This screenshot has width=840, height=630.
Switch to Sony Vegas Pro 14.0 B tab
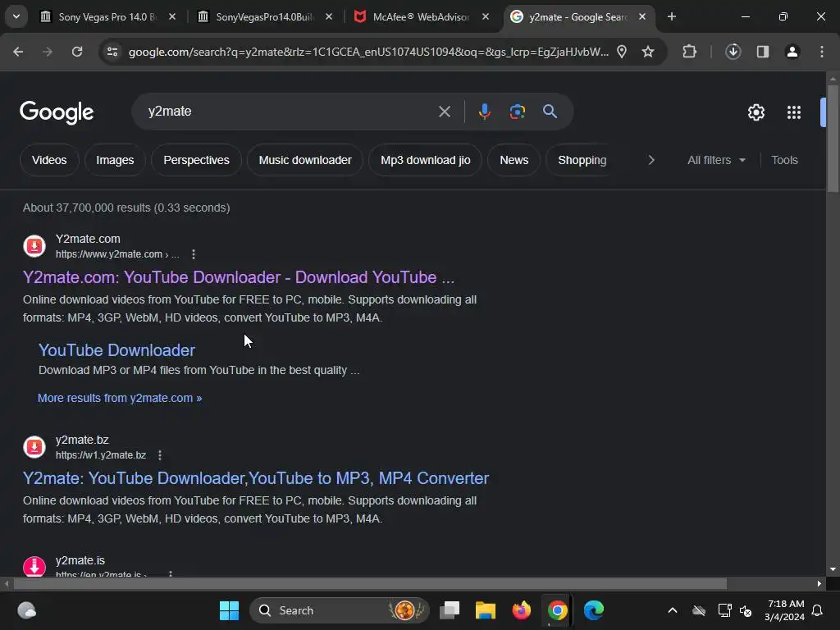point(107,16)
